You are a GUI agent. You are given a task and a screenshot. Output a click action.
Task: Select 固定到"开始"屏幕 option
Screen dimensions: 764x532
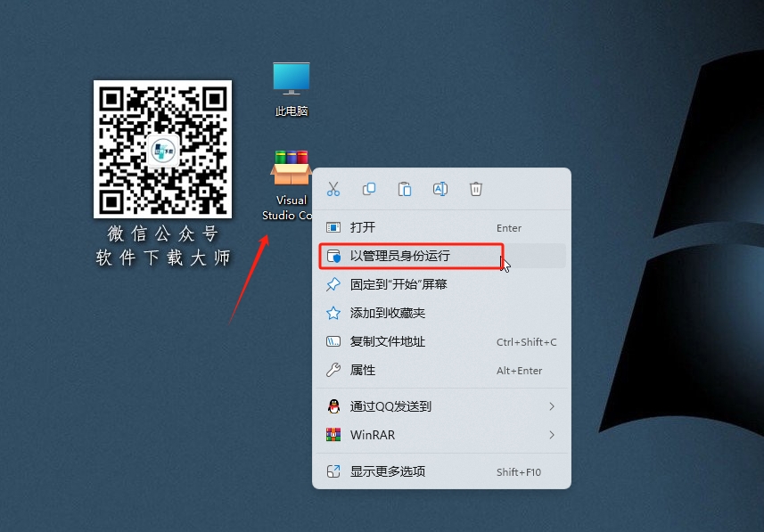[x=441, y=284]
